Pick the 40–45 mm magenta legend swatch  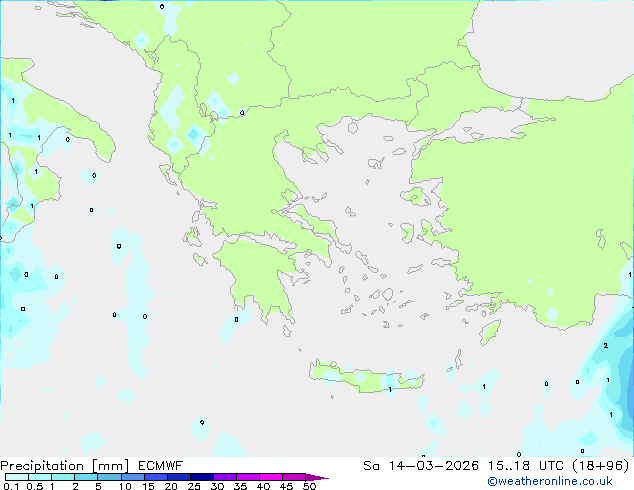(x=271, y=477)
